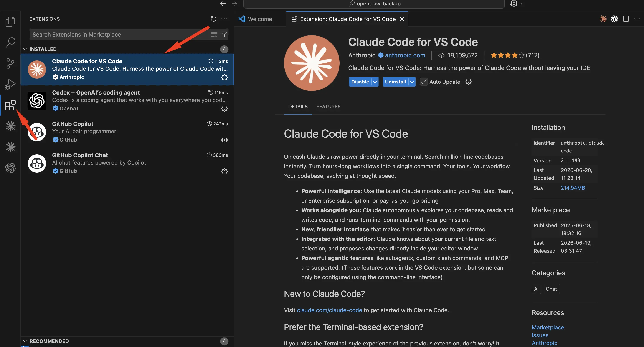Image resolution: width=644 pixels, height=347 pixels.
Task: Clear extensions search results icon
Action: tap(214, 35)
